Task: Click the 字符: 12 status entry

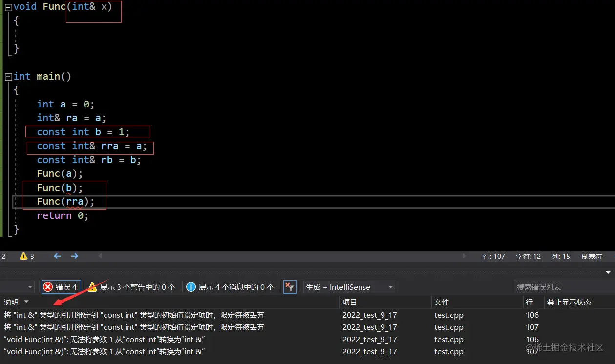Action: tap(528, 257)
